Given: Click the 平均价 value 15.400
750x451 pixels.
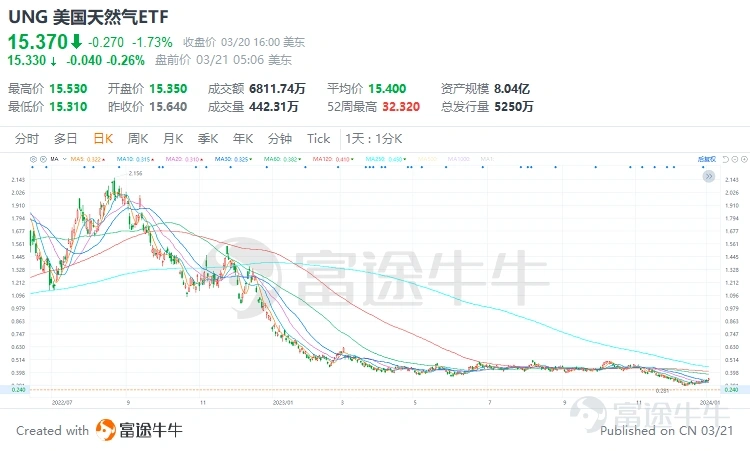Looking at the screenshot, I should tap(387, 88).
